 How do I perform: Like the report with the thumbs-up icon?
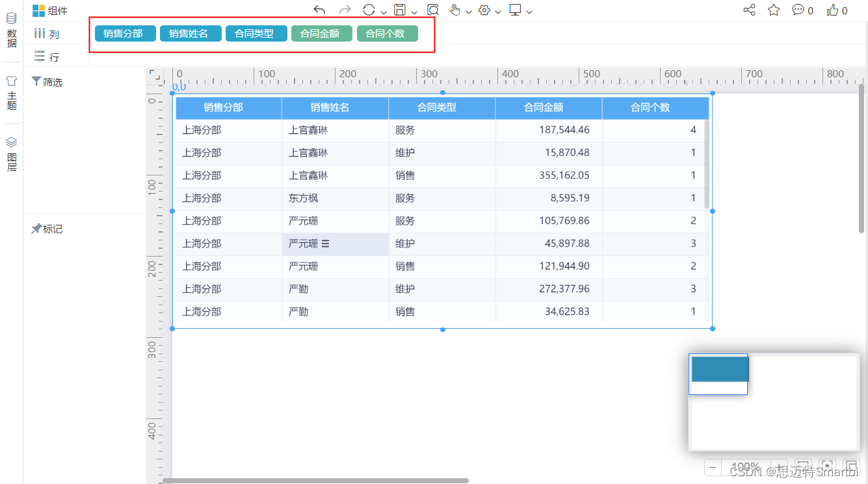click(x=833, y=10)
